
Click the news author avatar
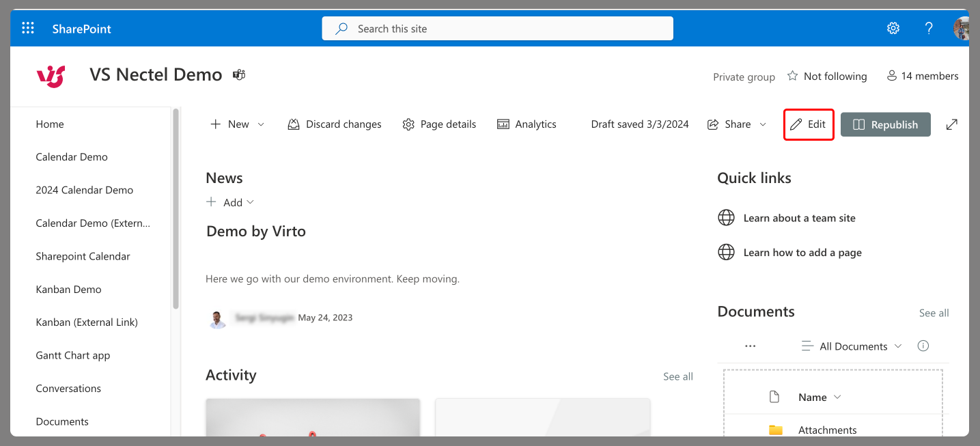coord(217,319)
